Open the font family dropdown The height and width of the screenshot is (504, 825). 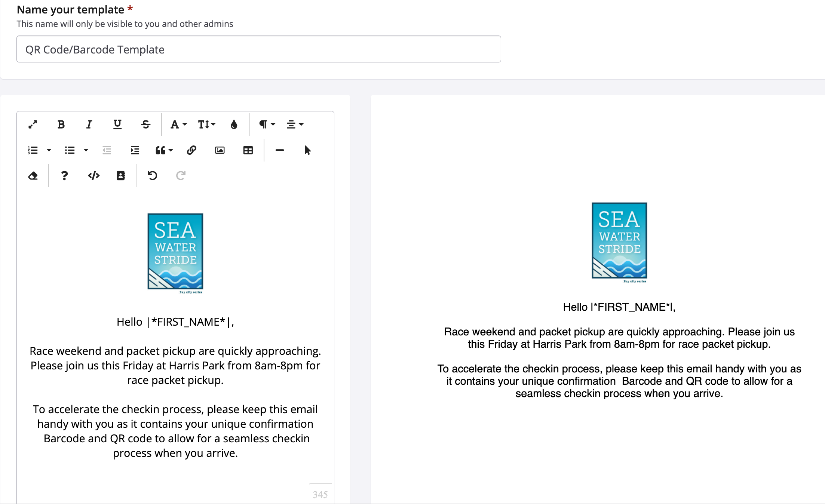pos(178,124)
